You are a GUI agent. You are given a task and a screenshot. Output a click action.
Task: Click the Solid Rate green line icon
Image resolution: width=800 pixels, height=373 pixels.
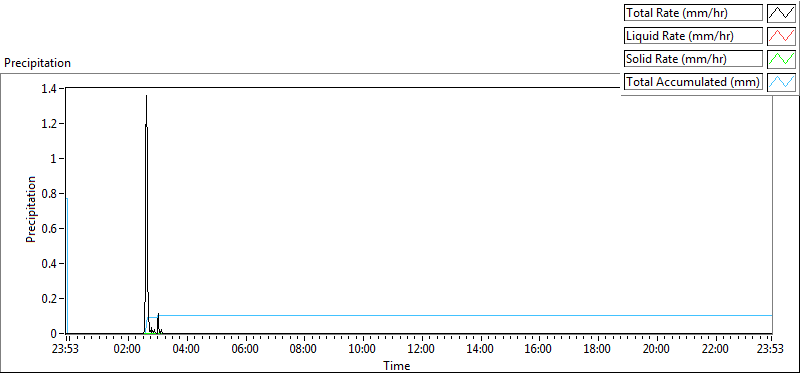tap(781, 59)
